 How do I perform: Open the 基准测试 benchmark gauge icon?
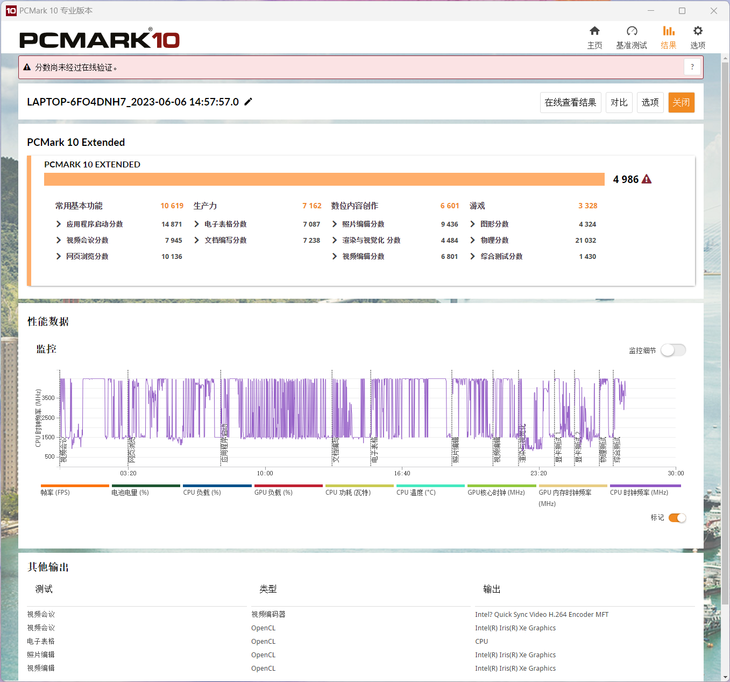click(x=631, y=31)
